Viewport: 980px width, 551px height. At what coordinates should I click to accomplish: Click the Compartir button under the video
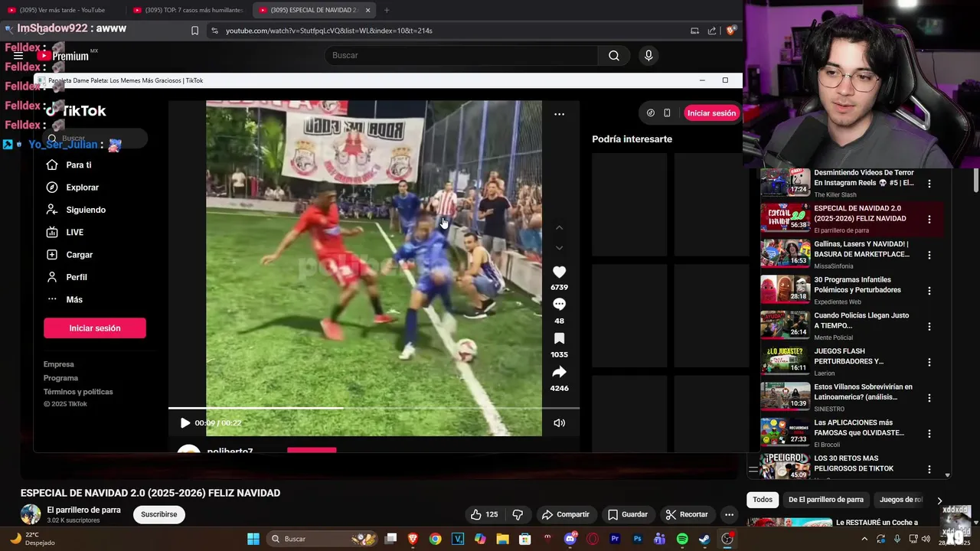pos(566,514)
